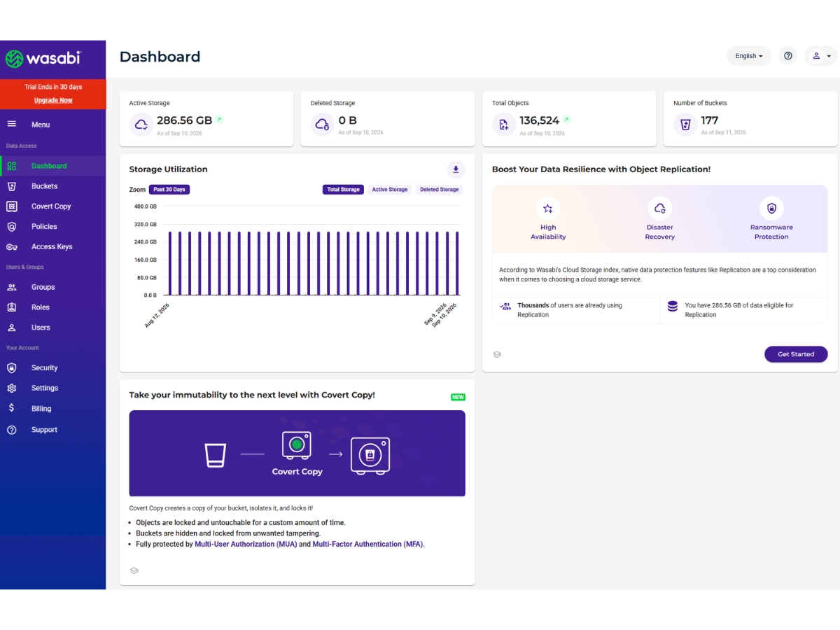Viewport: 840px width, 630px height.
Task: Click the Roles badge icon
Action: coord(11,307)
